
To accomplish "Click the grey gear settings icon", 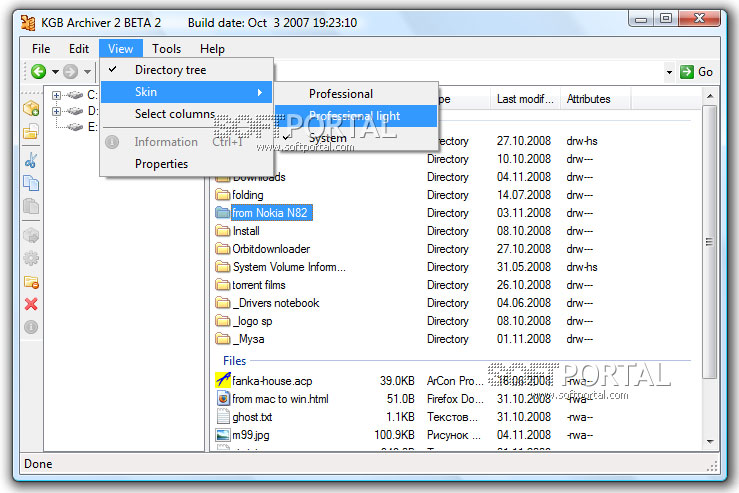I will coord(31,258).
